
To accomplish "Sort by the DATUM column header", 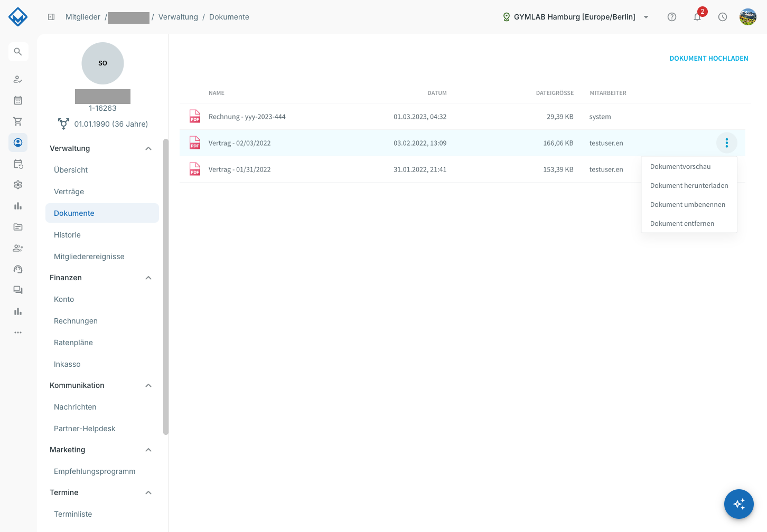I will (437, 93).
